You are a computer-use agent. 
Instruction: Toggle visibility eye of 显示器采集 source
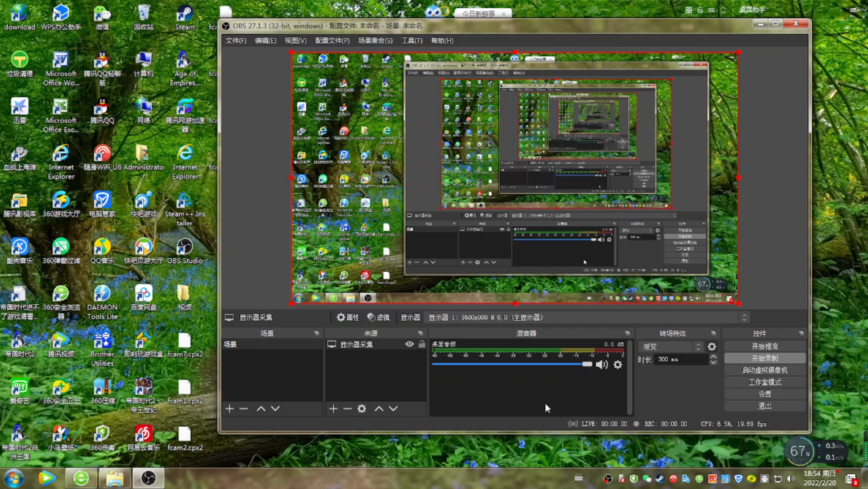pos(409,344)
